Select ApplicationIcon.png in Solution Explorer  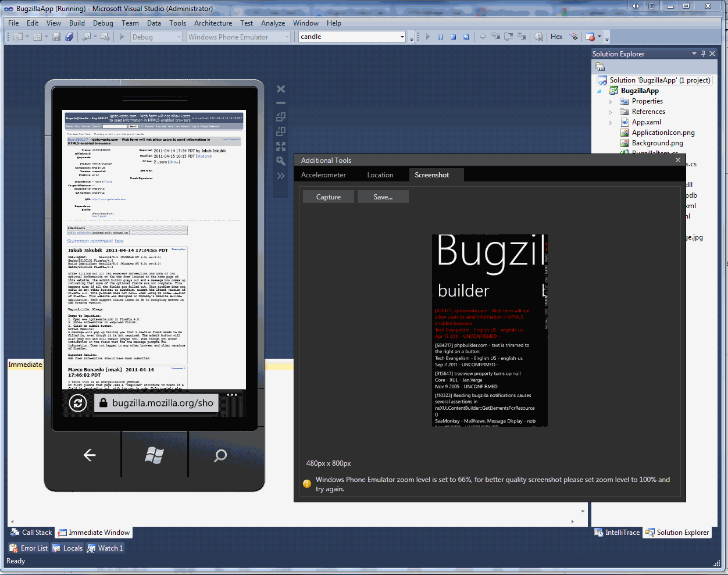tap(663, 133)
